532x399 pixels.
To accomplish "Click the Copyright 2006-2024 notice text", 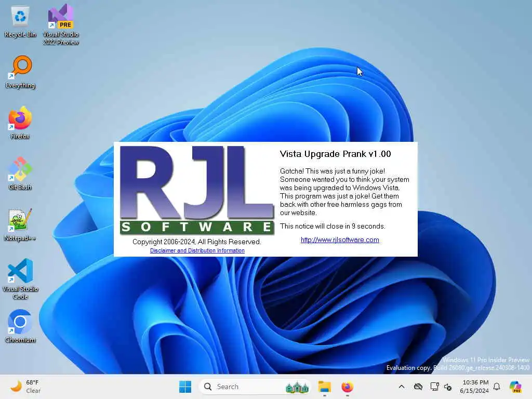I will [x=197, y=242].
